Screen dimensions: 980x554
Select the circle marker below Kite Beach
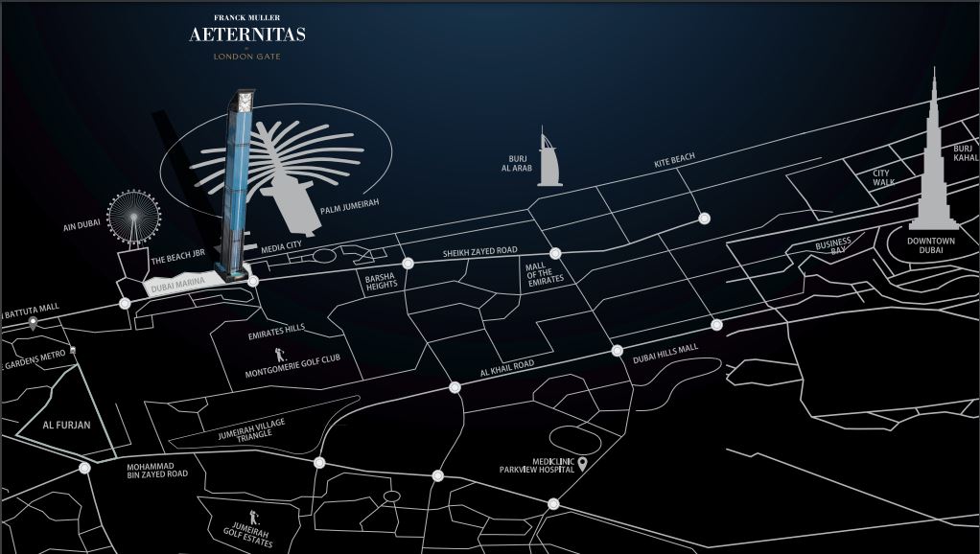pyautogui.click(x=705, y=219)
